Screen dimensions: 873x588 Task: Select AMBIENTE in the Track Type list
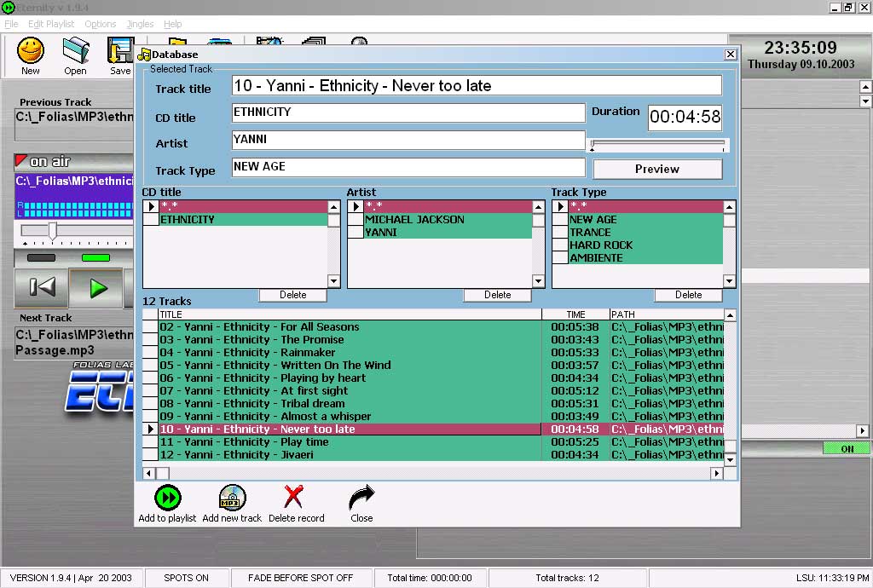tap(645, 258)
